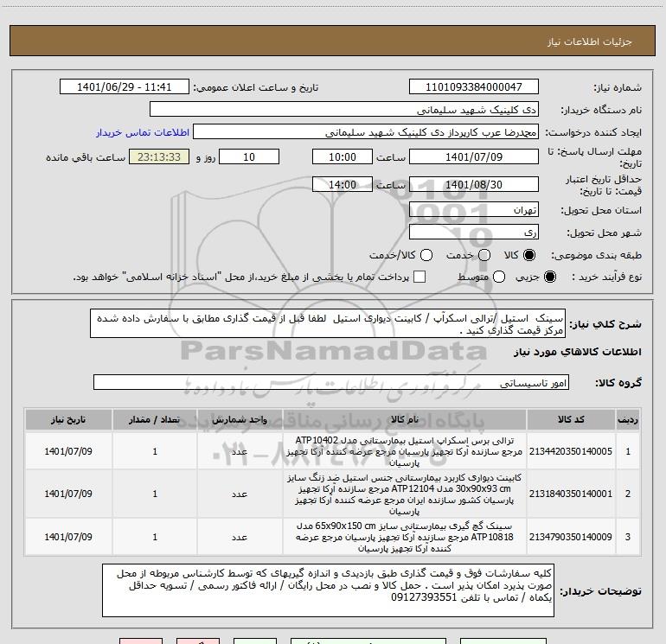Image resolution: width=666 pixels, height=644 pixels.
Task: Click the need date in row 2
Action: (x=68, y=494)
